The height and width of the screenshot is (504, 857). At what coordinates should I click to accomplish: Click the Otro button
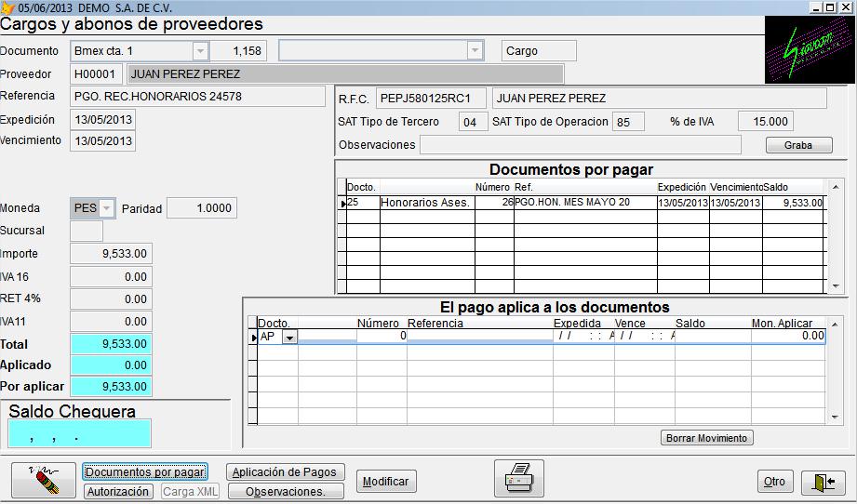click(775, 481)
